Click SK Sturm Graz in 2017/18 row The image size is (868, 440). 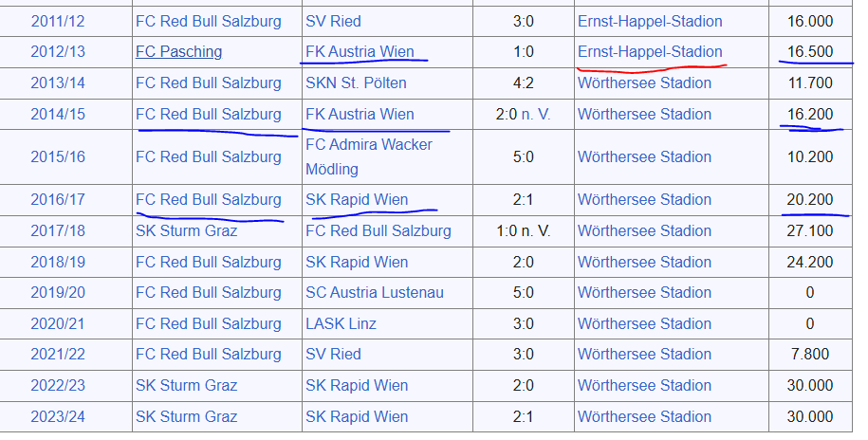[x=186, y=231]
